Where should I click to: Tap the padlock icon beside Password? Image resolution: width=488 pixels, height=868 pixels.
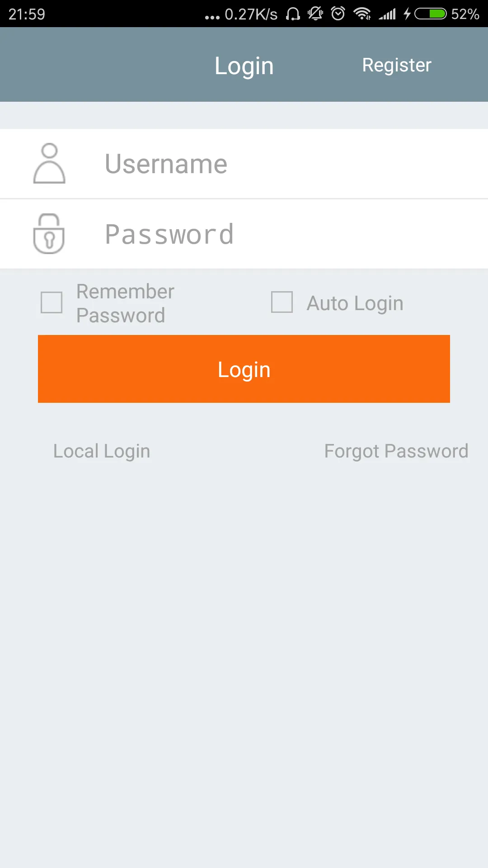tap(49, 234)
